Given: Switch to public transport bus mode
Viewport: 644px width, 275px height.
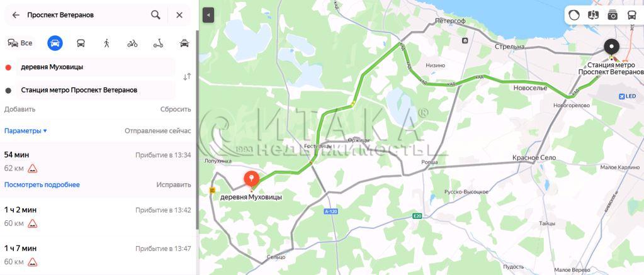Looking at the screenshot, I should 81,43.
